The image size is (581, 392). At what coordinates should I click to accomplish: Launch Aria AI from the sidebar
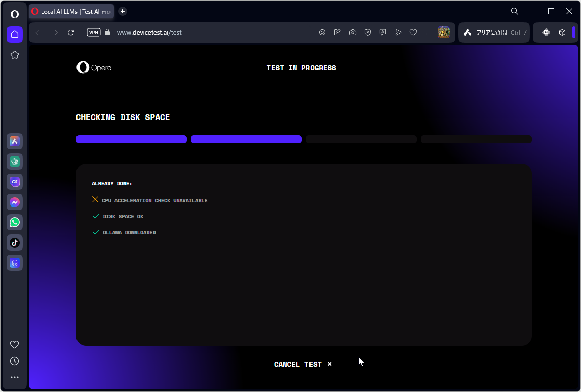15,141
